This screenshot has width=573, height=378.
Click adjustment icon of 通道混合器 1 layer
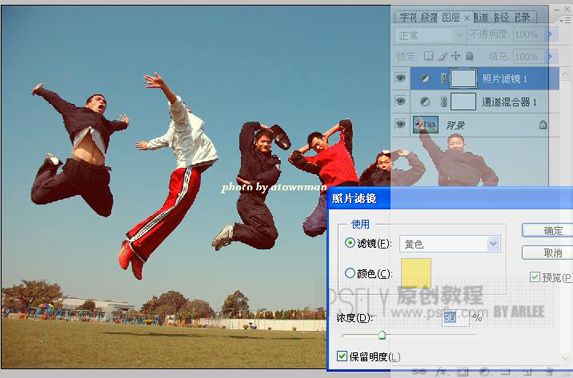coord(425,102)
